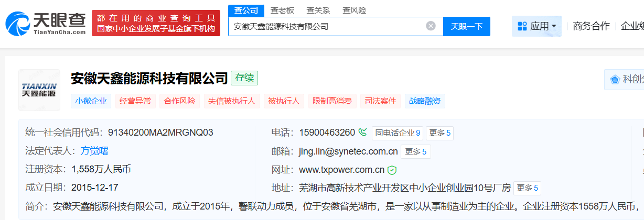Viewport: 644px width, 220px height.
Task: Switch to the 查关系 tab
Action: (318, 10)
